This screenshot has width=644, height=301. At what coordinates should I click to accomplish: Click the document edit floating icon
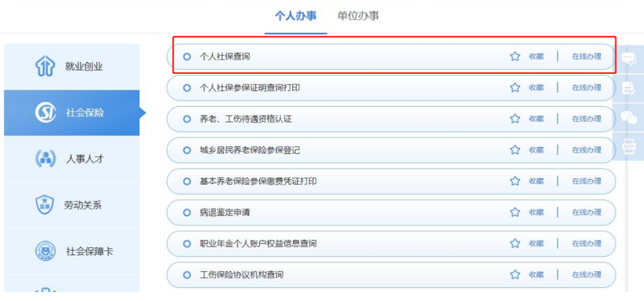(x=629, y=88)
